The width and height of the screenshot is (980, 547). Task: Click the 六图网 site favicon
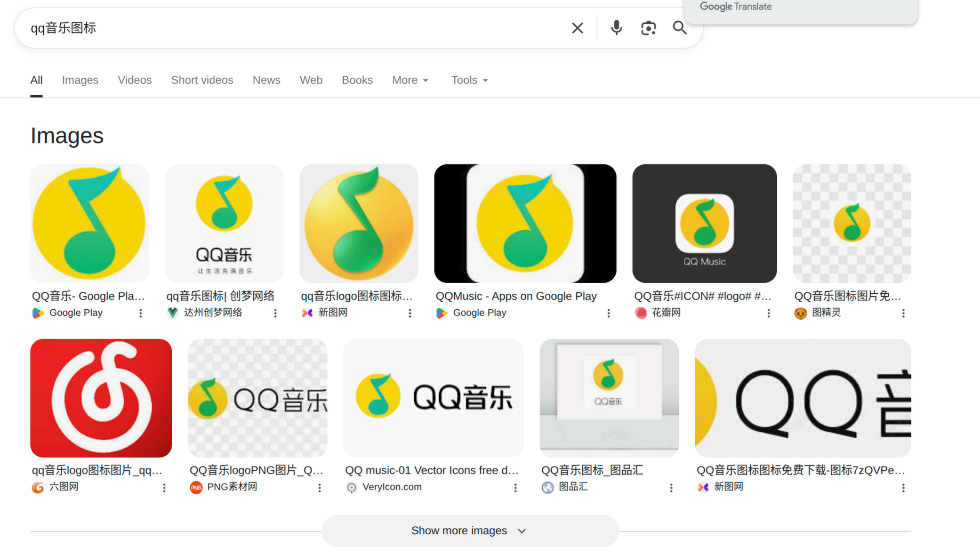pos(38,488)
